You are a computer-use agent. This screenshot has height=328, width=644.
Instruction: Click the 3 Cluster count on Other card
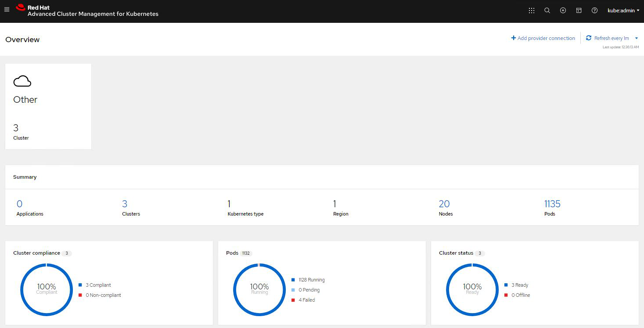[16, 128]
